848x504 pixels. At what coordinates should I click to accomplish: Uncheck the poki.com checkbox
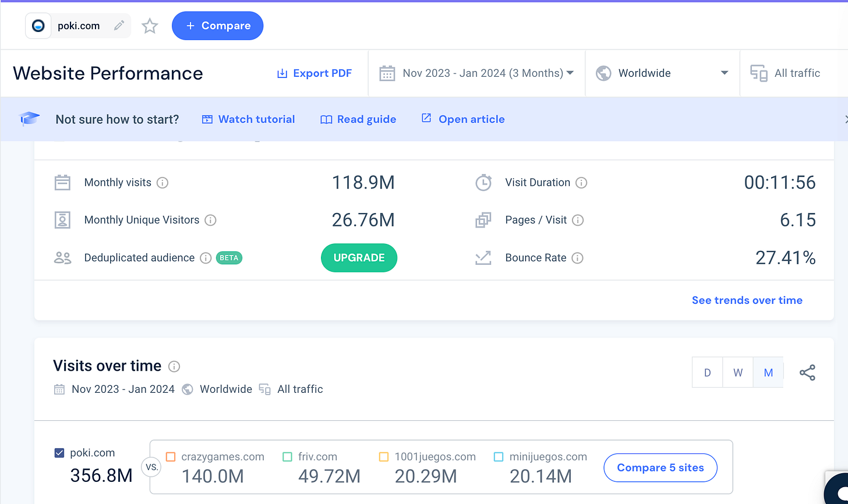click(x=59, y=453)
